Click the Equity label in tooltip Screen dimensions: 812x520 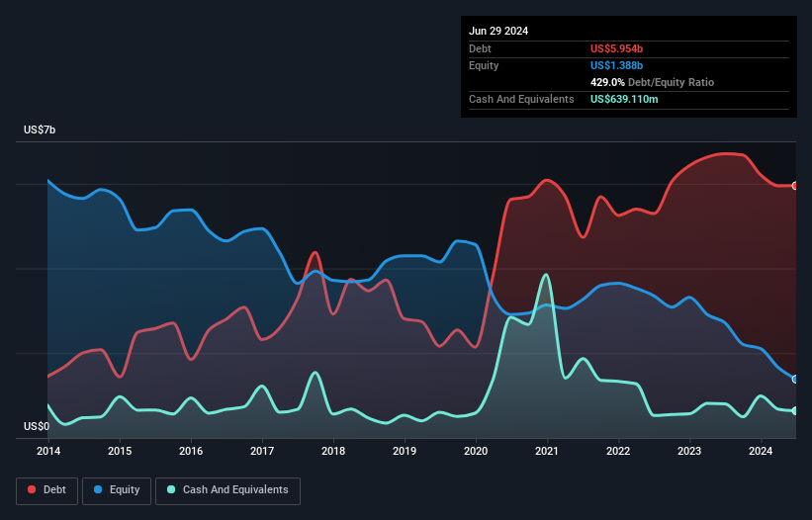484,65
